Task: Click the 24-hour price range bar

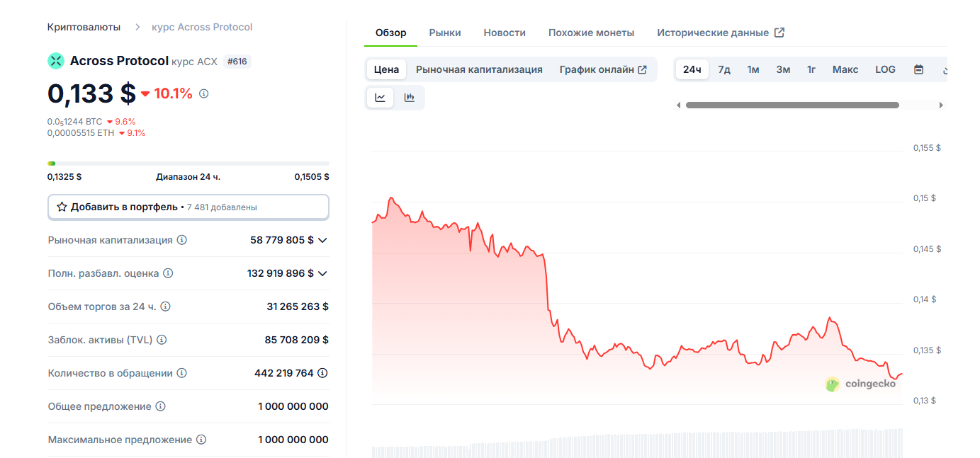Action: coord(188,163)
